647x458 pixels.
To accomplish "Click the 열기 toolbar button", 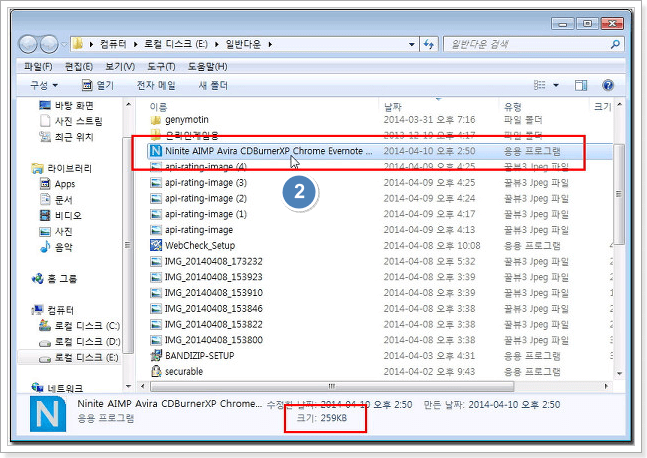I will (x=97, y=85).
